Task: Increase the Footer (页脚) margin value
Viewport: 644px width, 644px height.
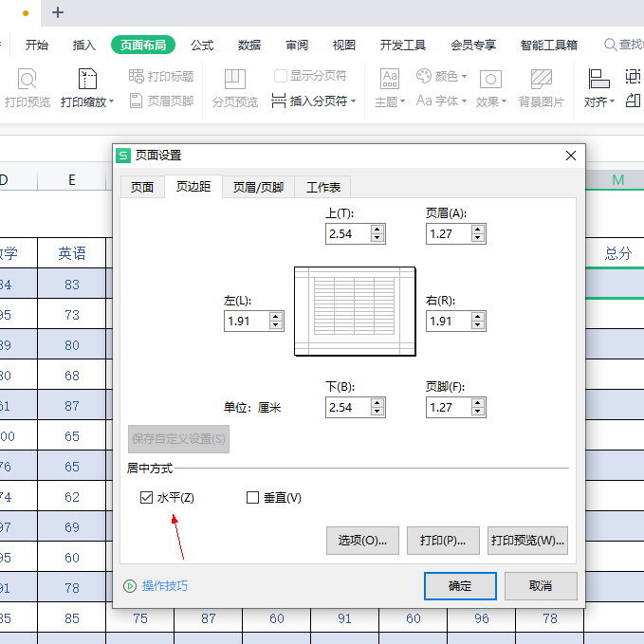Action: (478, 403)
